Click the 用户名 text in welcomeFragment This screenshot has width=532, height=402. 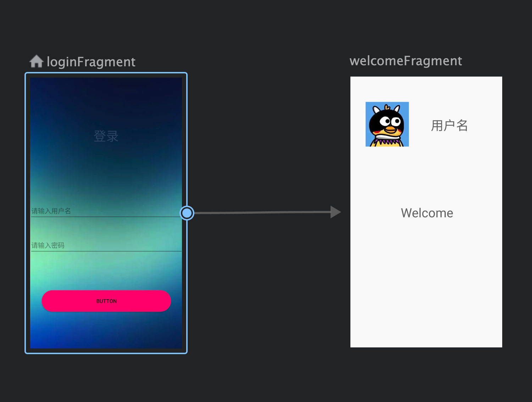tap(449, 125)
